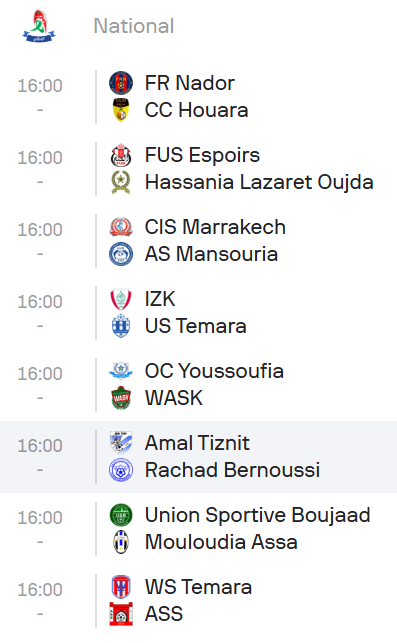The height and width of the screenshot is (643, 397).
Task: Open the US Temara team page
Action: (x=196, y=326)
